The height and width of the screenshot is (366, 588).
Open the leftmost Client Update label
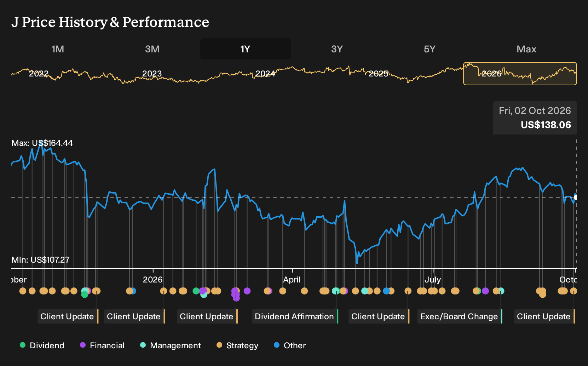tap(68, 316)
